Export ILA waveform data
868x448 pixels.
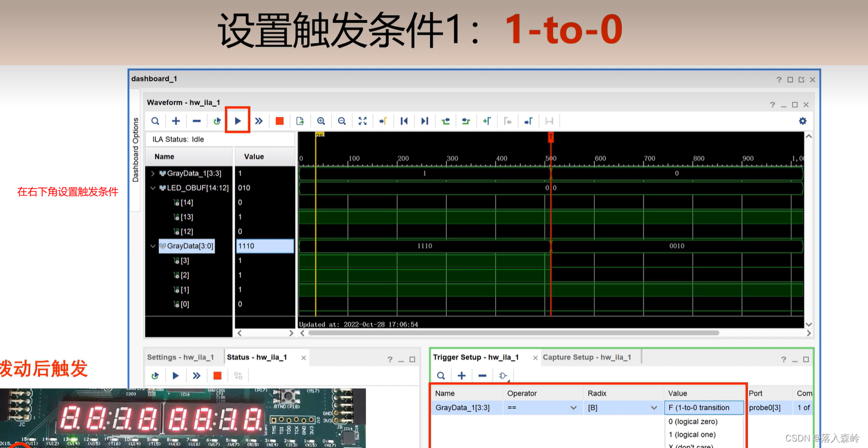click(300, 121)
